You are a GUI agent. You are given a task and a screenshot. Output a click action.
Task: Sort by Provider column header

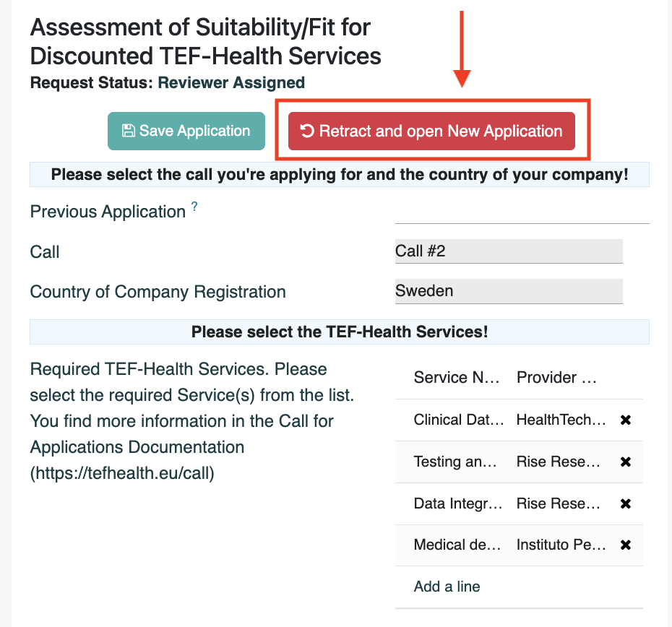point(556,378)
